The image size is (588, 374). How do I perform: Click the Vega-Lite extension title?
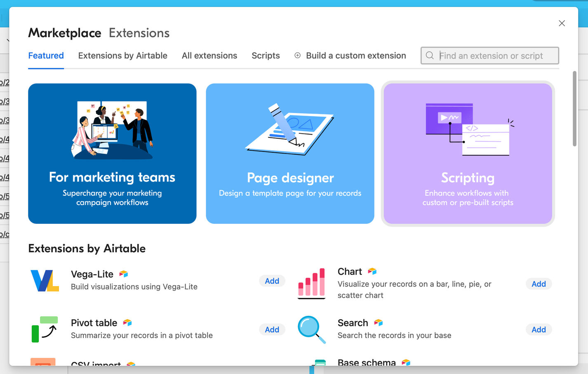pos(92,274)
